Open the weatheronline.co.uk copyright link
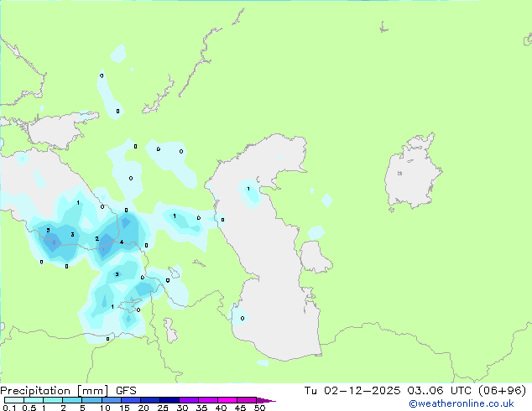 pos(462,403)
